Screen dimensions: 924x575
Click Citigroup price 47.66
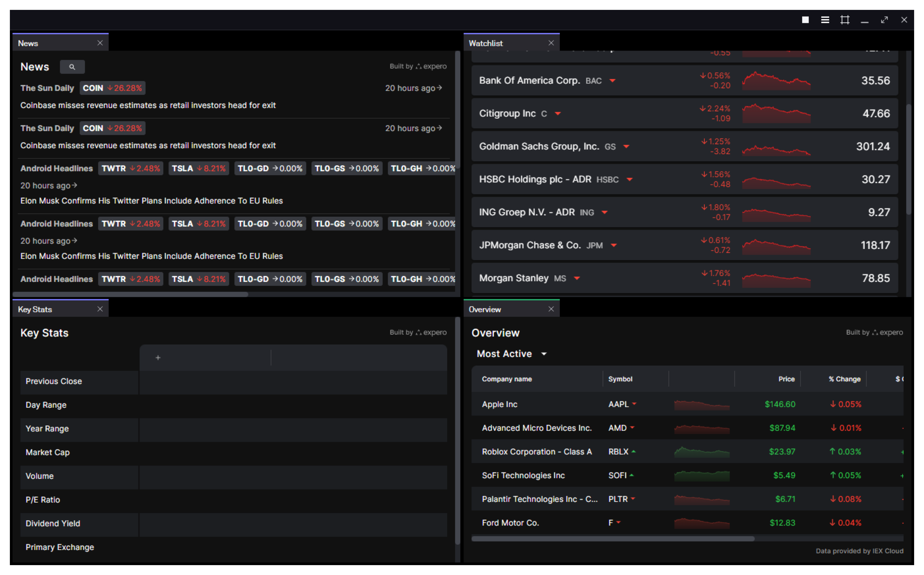tap(876, 114)
